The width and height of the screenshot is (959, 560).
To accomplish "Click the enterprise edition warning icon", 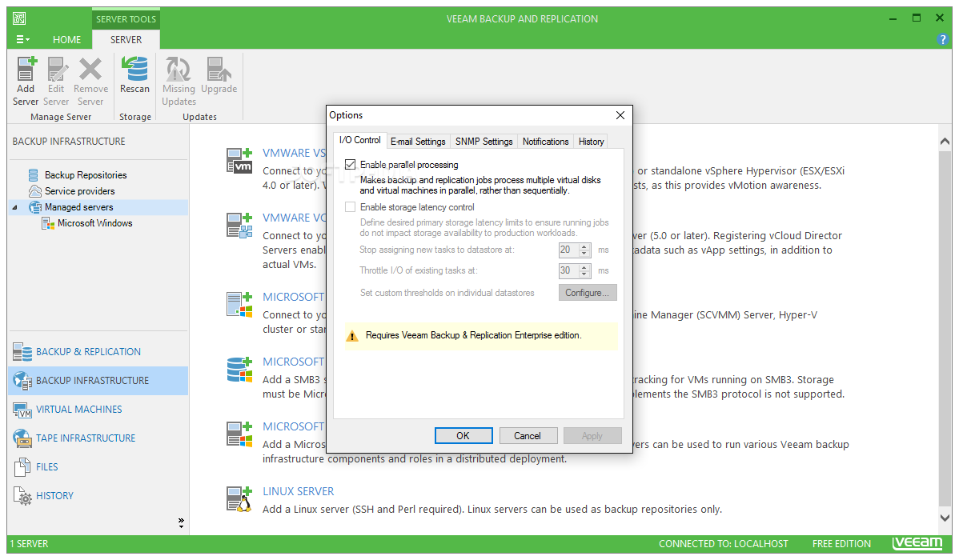I will (352, 336).
